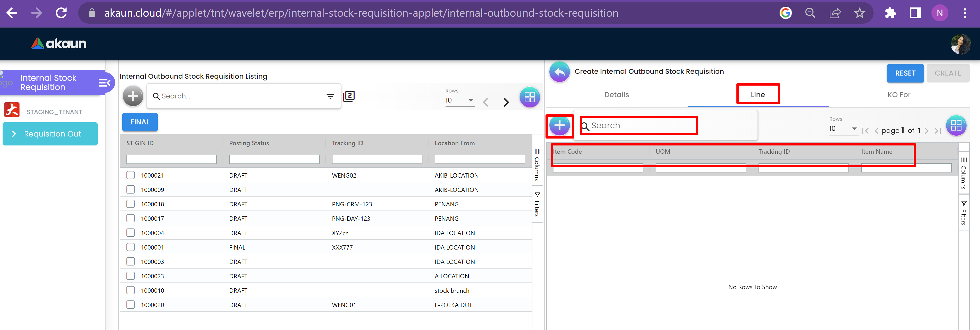980x330 pixels.
Task: Click the blue add line plus icon
Action: click(559, 125)
